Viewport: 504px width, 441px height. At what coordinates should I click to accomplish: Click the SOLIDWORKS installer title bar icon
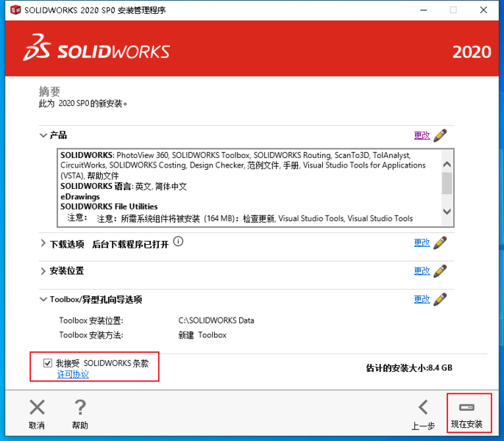coord(15,10)
